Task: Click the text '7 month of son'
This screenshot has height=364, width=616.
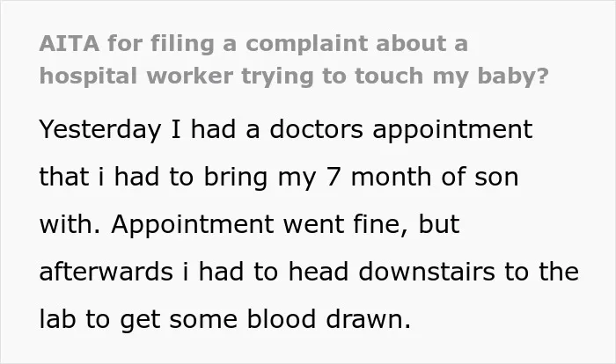Action: click(422, 177)
